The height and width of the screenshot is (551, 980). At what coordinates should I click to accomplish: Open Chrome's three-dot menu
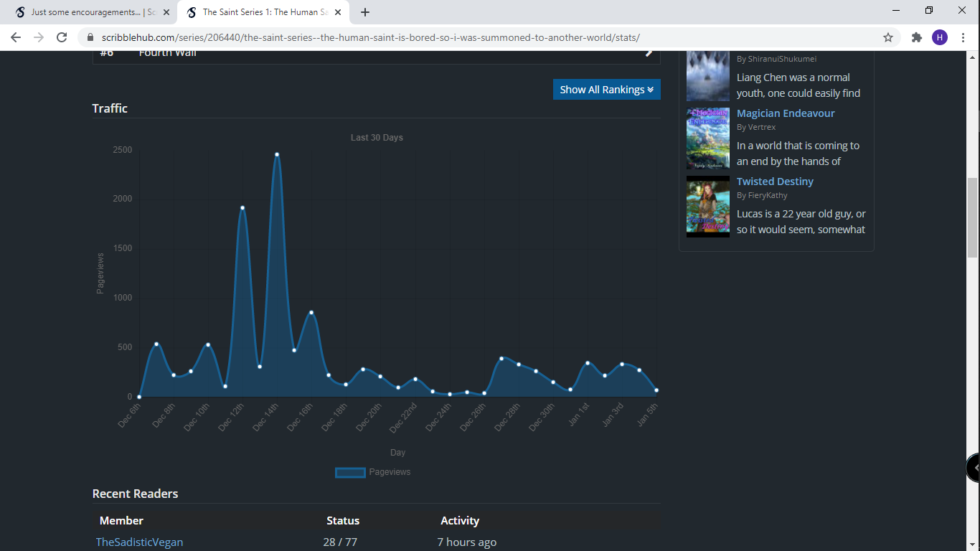tap(963, 37)
